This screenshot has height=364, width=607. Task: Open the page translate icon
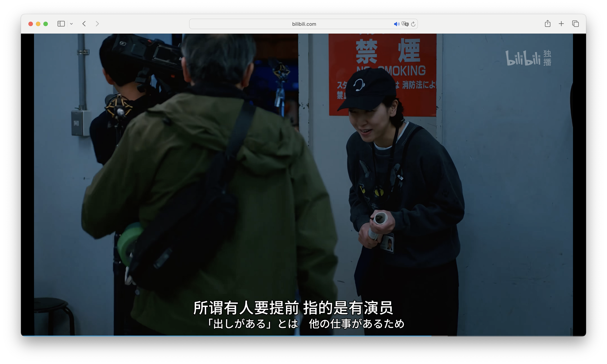405,24
